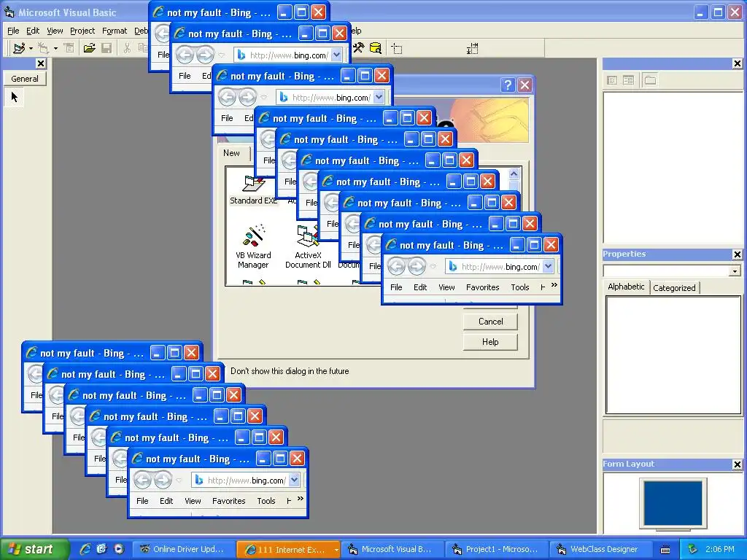Click Help in the New Project dialog
This screenshot has height=560, width=747.
coord(490,342)
